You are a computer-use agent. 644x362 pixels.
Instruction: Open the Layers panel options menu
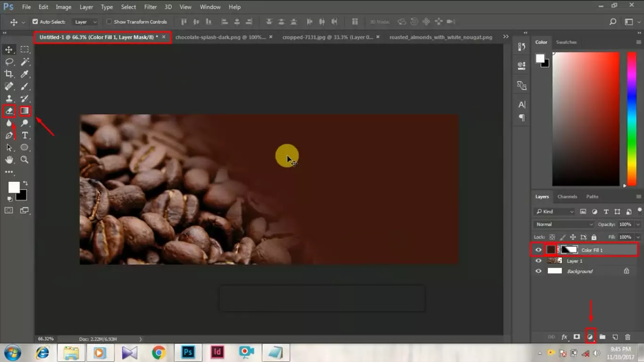(638, 196)
